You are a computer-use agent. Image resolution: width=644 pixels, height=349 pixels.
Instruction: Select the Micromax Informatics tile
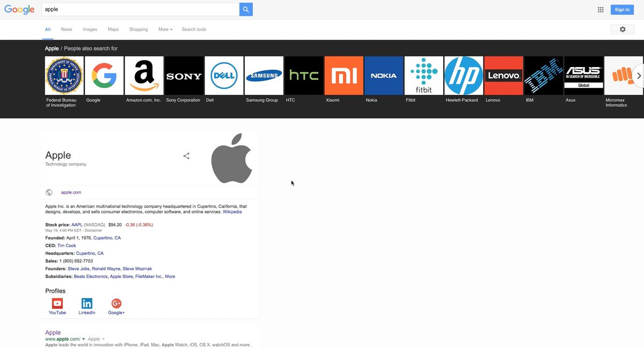624,76
